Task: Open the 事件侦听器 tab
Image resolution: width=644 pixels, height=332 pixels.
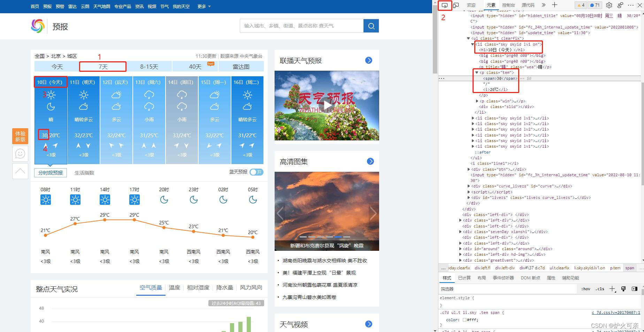Action: point(503,278)
